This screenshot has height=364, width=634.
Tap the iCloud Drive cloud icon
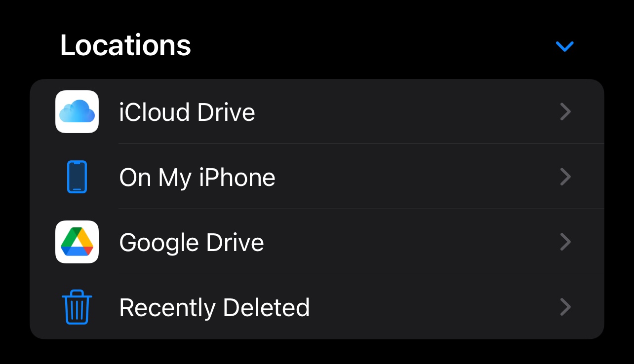(77, 111)
